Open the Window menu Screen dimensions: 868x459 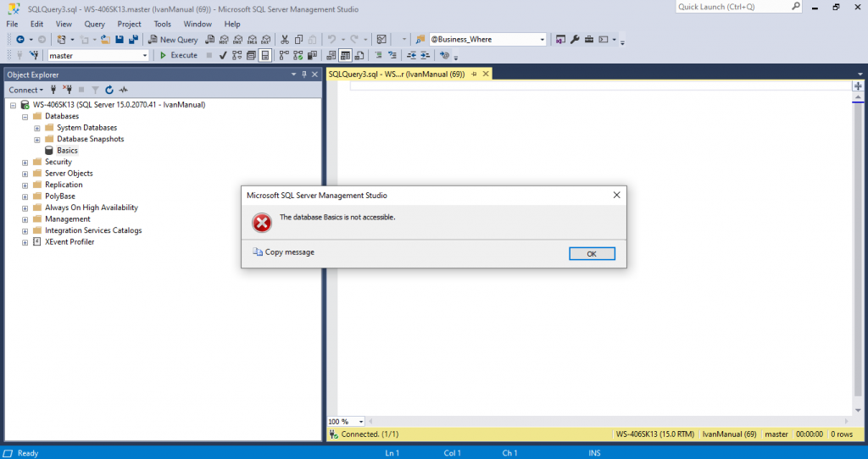coord(198,24)
